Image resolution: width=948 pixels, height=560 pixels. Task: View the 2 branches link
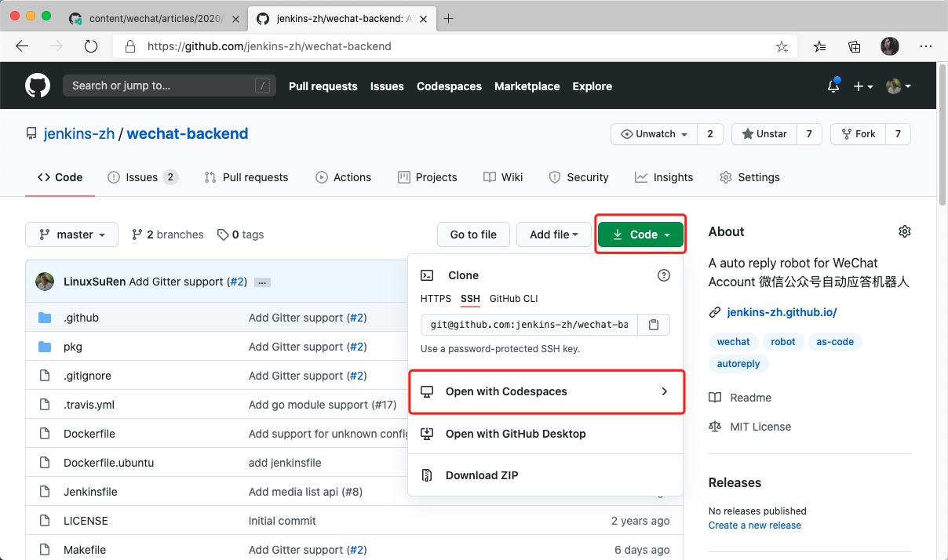click(x=168, y=235)
